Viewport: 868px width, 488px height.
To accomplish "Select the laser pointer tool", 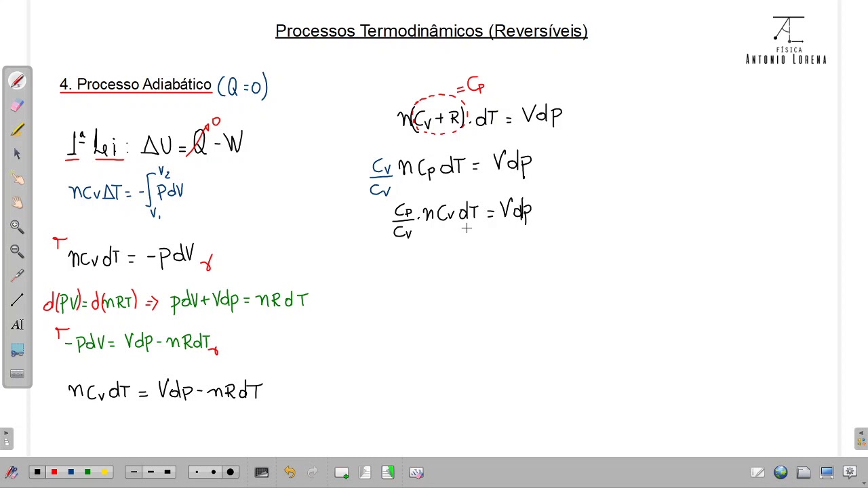I will point(17,276).
